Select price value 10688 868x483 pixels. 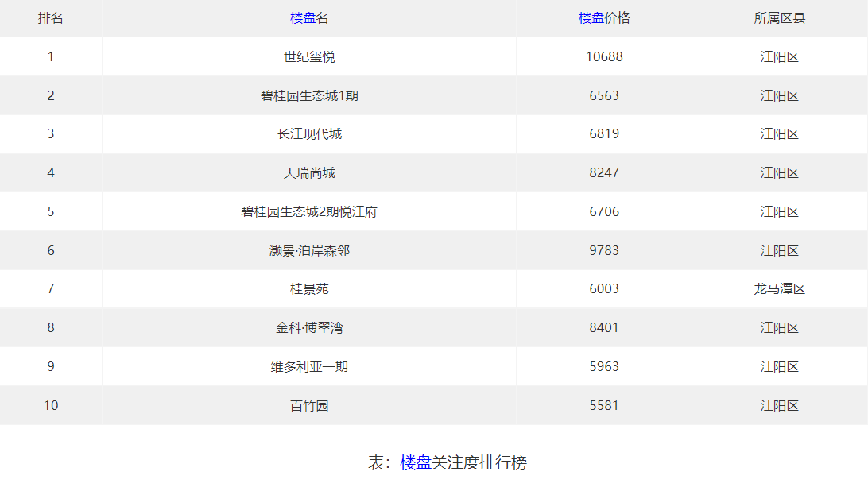point(604,57)
